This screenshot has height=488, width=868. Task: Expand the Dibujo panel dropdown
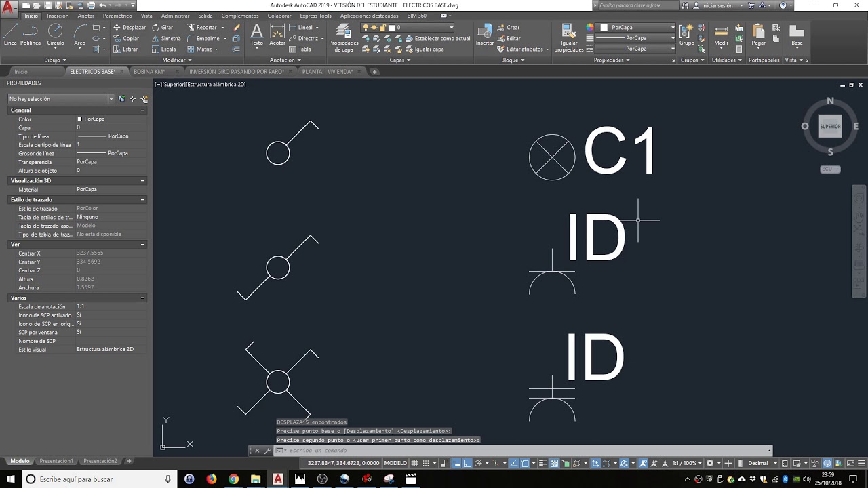(x=55, y=60)
